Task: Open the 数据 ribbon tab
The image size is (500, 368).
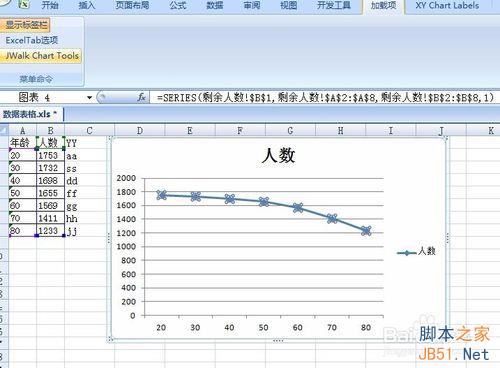Action: [214, 5]
